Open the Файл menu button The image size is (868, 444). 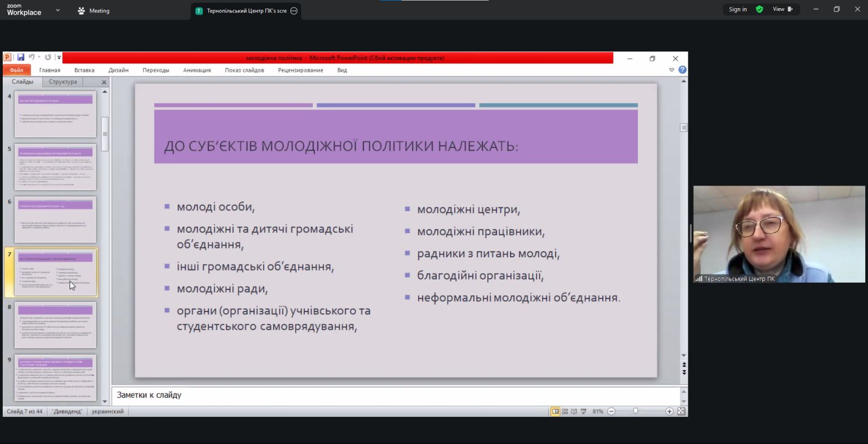[16, 70]
